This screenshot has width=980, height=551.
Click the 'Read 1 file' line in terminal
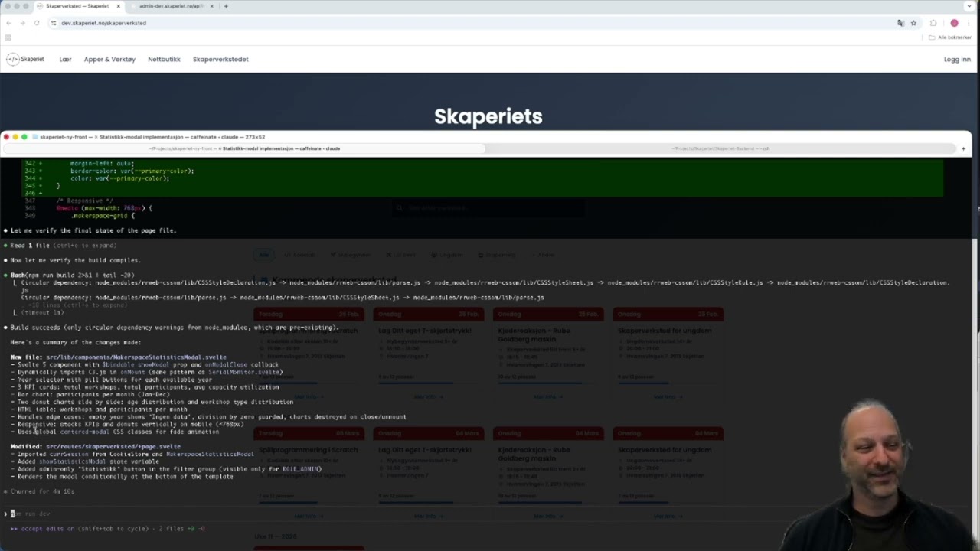[x=64, y=246]
